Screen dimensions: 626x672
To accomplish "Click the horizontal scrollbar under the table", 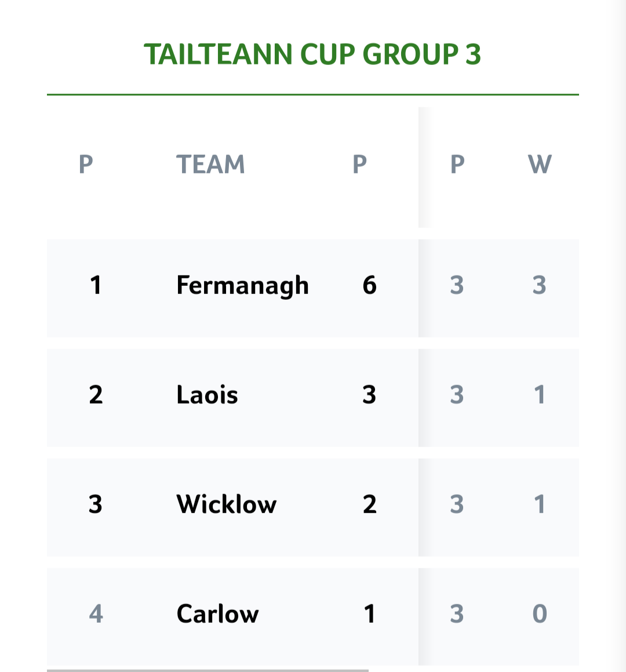I will coord(208,670).
